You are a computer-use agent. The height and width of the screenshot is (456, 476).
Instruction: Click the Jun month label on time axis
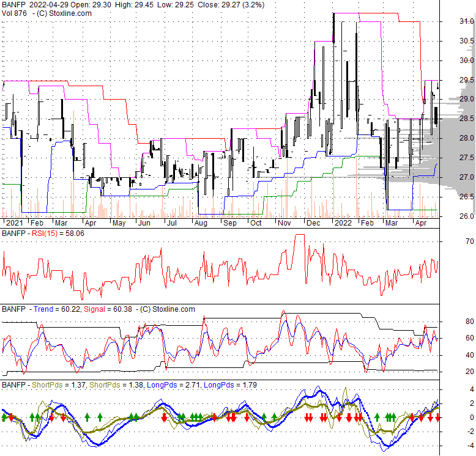[144, 223]
